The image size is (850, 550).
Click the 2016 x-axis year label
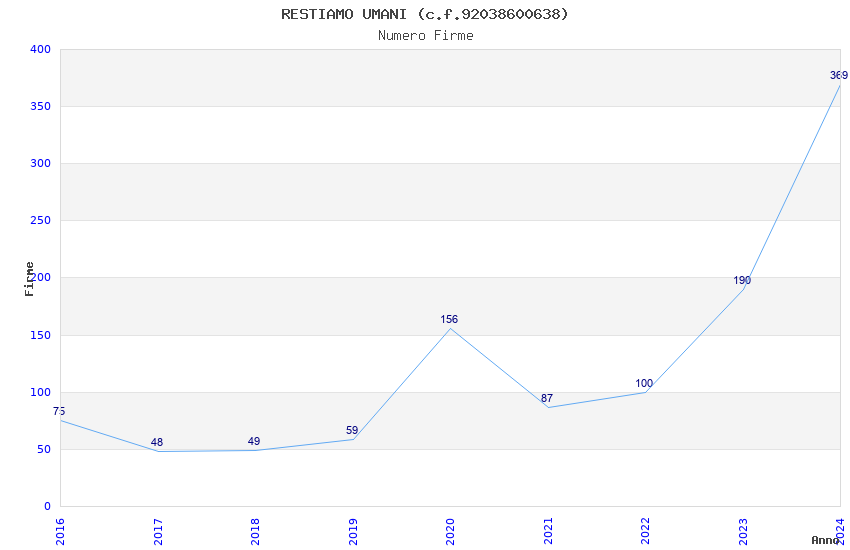[x=59, y=530]
